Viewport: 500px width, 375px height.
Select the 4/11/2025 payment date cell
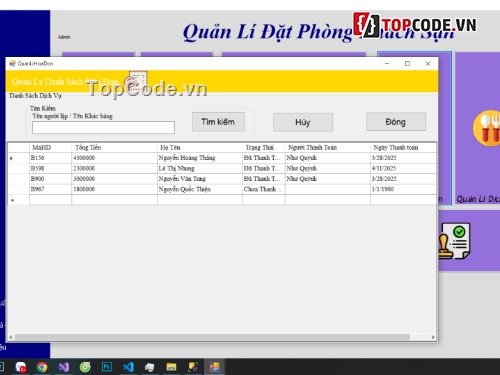[x=403, y=168]
